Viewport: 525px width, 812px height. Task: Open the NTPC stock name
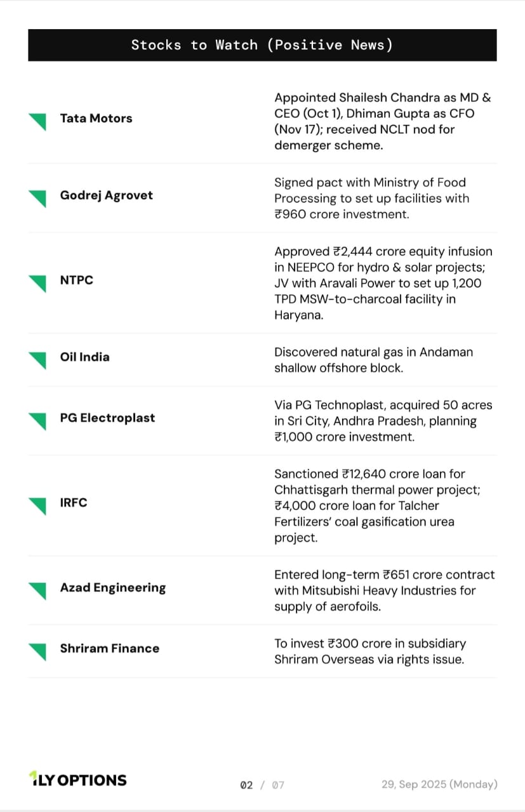point(76,280)
